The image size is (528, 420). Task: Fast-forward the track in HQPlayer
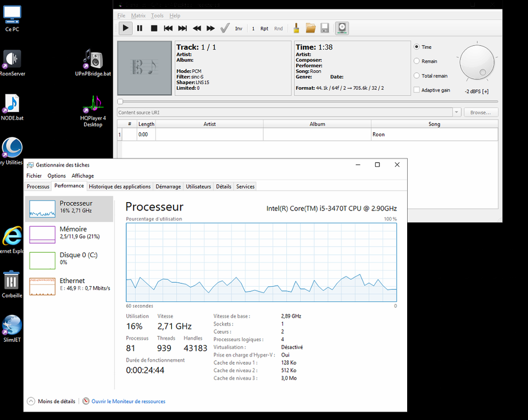211,28
